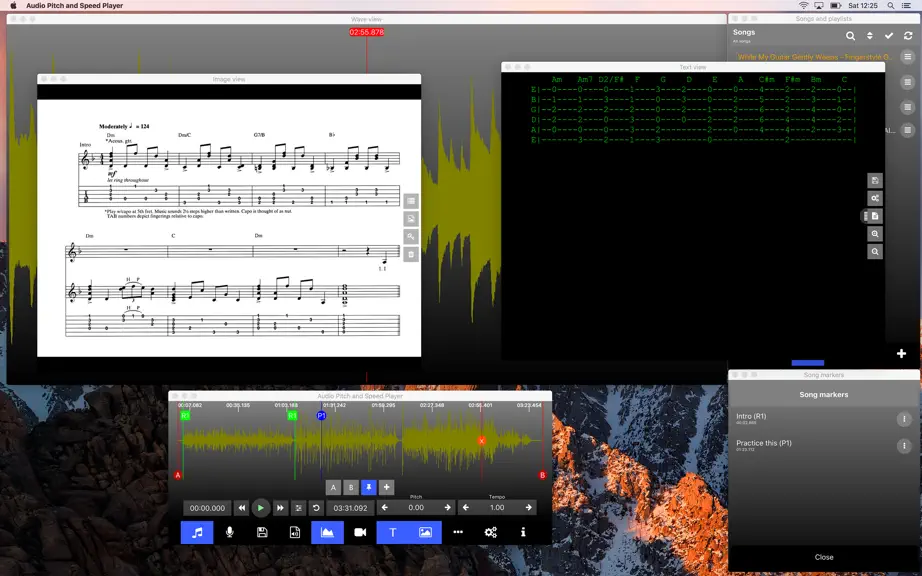Image resolution: width=922 pixels, height=576 pixels.
Task: Open the sort up-down arrows in Songs panel
Action: coord(870,36)
